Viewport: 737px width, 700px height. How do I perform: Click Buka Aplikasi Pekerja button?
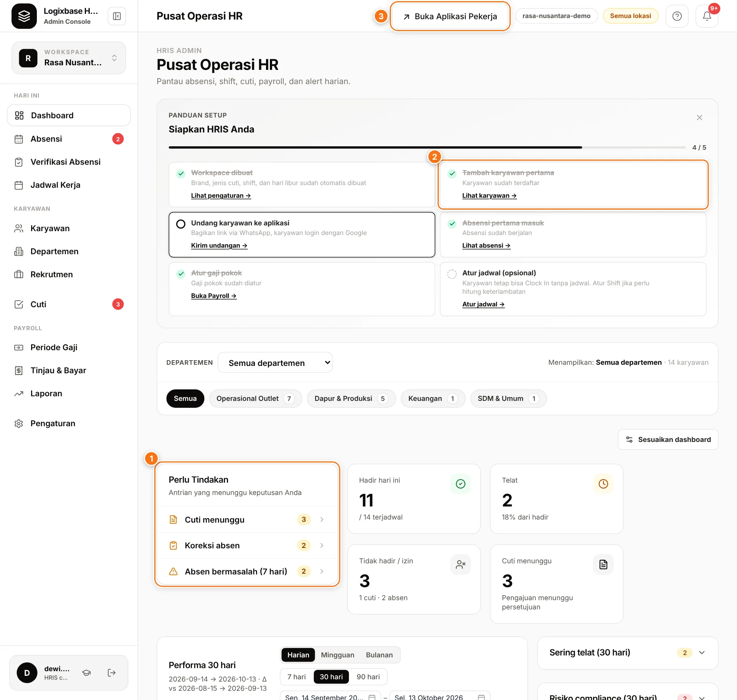pos(450,16)
